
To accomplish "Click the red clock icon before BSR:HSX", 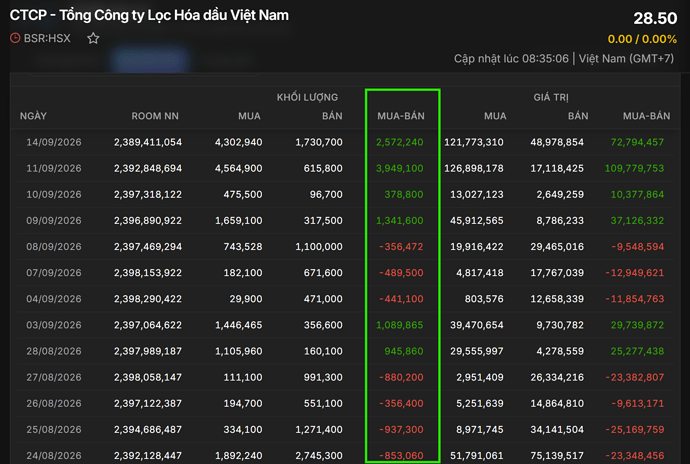I will (x=15, y=38).
